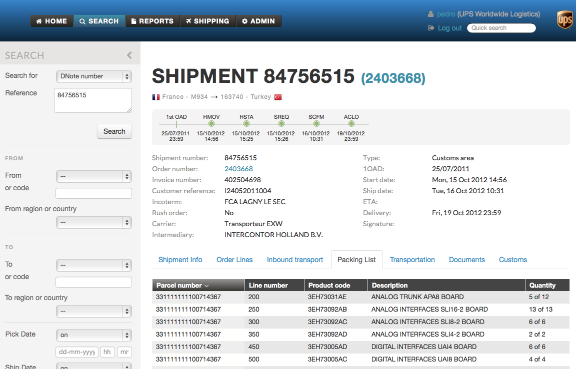Sort by Parcel number column header
Viewport: 576px width, 369px height.
tap(198, 285)
